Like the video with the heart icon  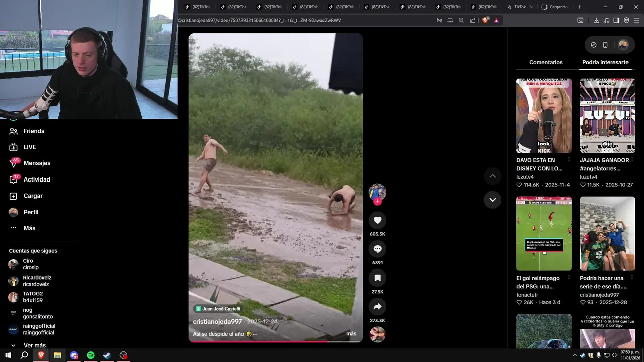pos(377,220)
